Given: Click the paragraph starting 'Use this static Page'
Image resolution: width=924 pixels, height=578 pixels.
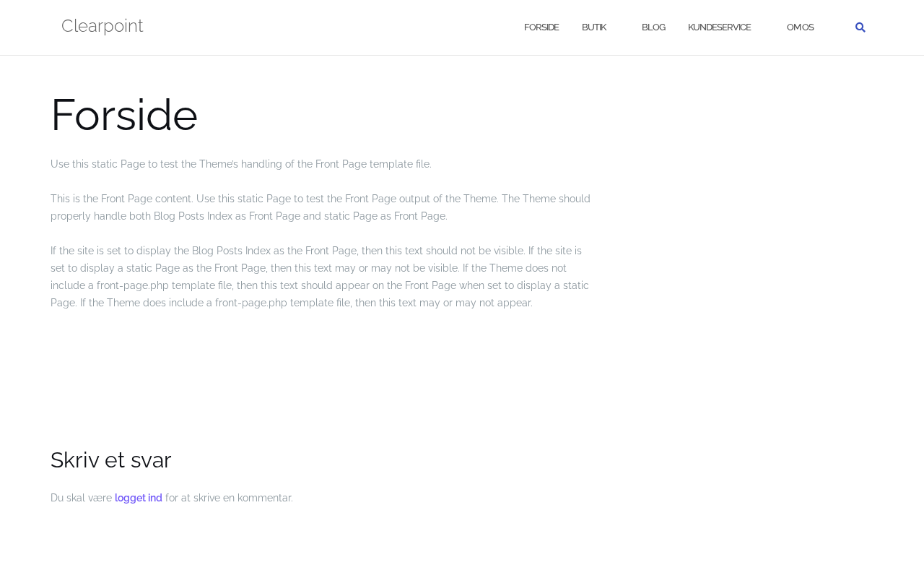Looking at the screenshot, I should point(241,164).
